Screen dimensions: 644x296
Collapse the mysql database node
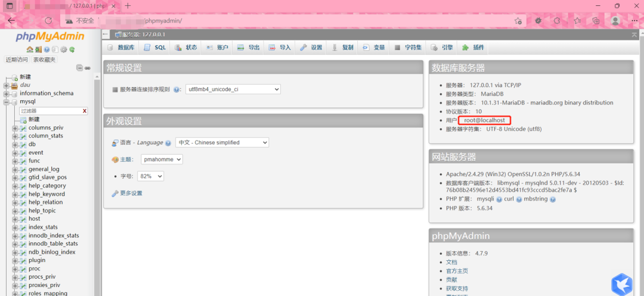coord(6,101)
